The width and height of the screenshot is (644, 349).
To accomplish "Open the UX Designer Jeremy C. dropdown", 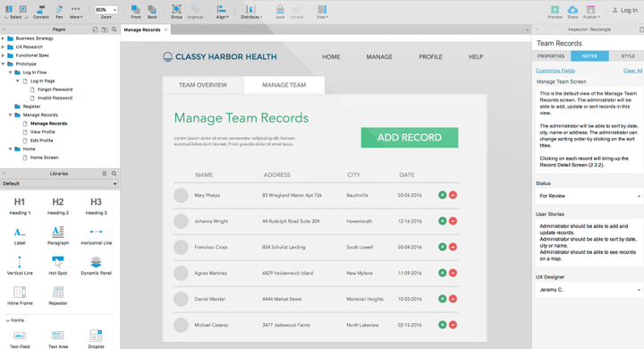I will coord(589,290).
